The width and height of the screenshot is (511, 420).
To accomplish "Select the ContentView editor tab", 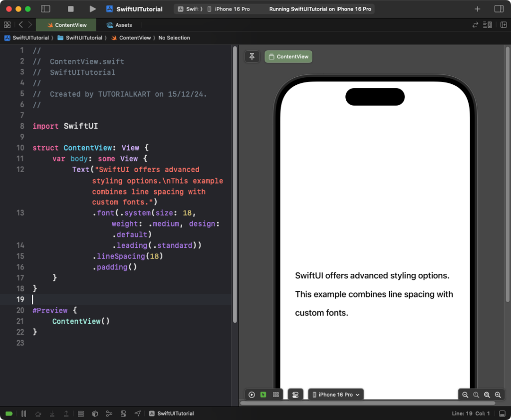I will click(66, 24).
